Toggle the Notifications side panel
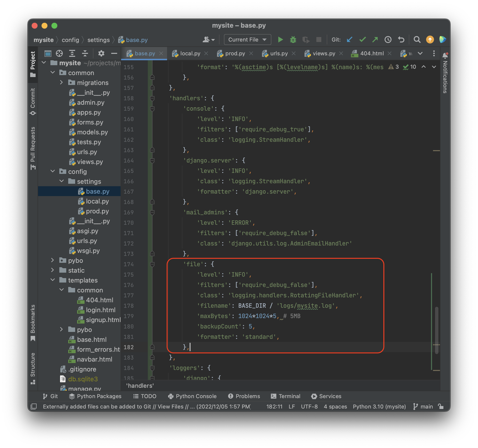The height and width of the screenshot is (448, 478). tap(445, 74)
